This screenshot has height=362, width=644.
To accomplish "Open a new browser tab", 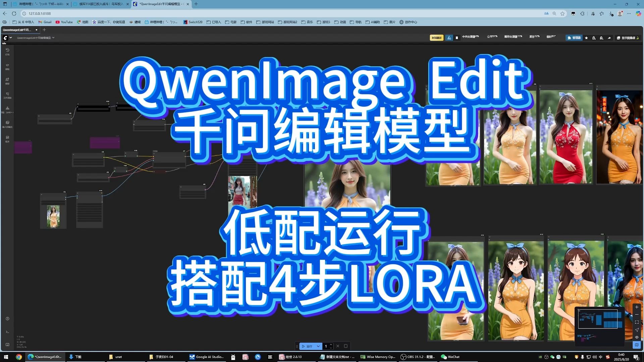I will point(196,4).
